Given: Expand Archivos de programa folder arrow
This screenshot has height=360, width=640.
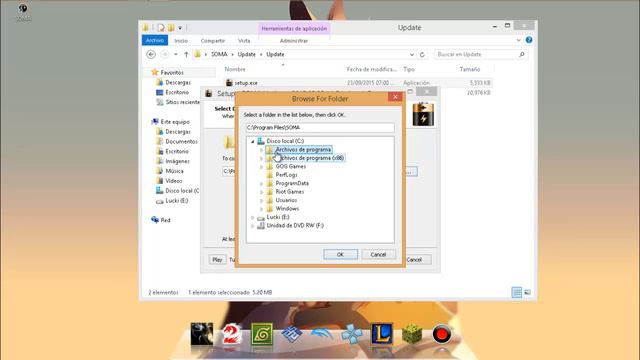Looking at the screenshot, I should click(262, 150).
